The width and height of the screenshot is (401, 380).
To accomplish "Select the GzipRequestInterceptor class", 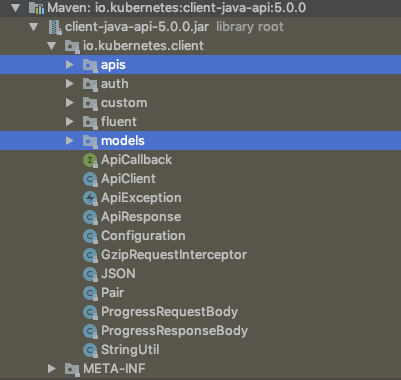I will pyautogui.click(x=174, y=255).
